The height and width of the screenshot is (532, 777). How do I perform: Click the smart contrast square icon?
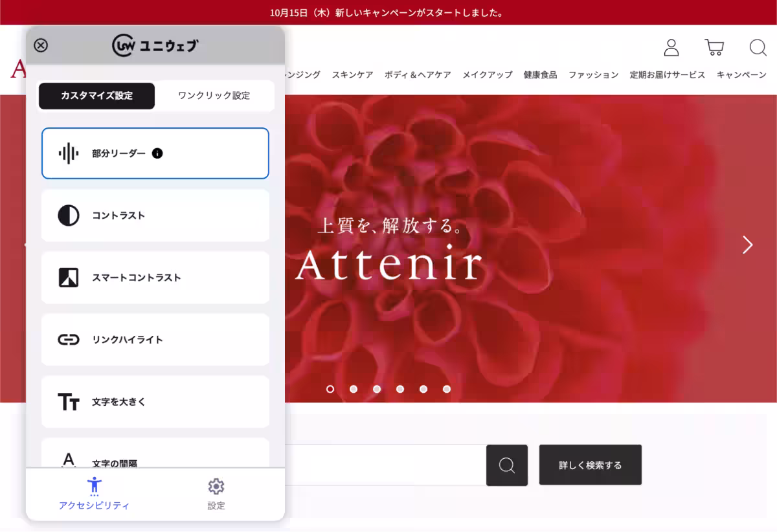68,278
